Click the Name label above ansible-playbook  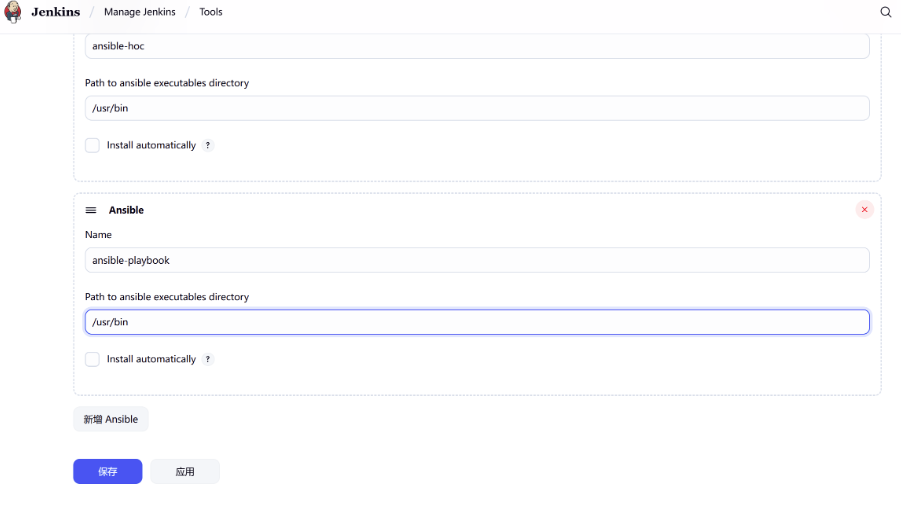pos(98,234)
